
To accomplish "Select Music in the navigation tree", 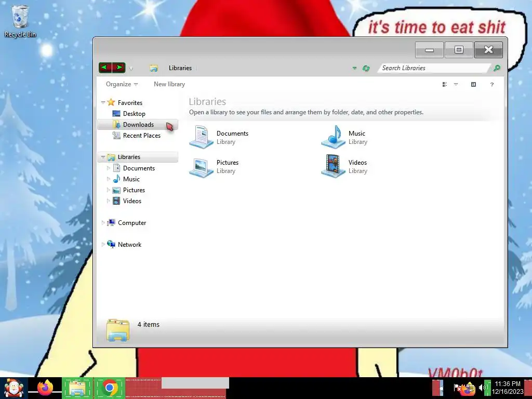I will tap(131, 179).
